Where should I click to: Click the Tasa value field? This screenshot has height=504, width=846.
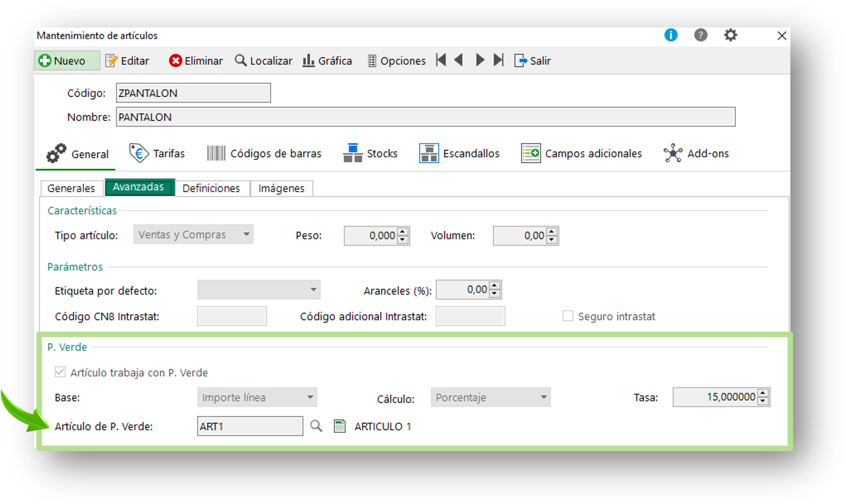click(x=715, y=397)
